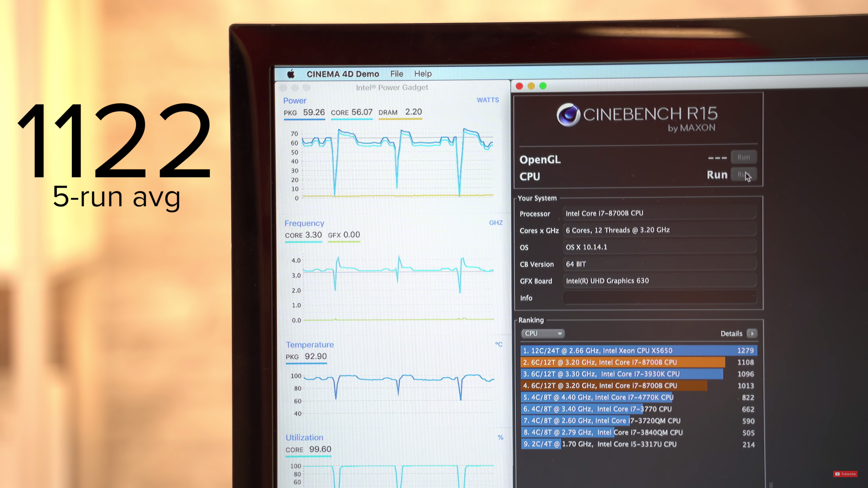This screenshot has height=488, width=868.
Task: Run the OpenGL benchmark
Action: pos(744,157)
